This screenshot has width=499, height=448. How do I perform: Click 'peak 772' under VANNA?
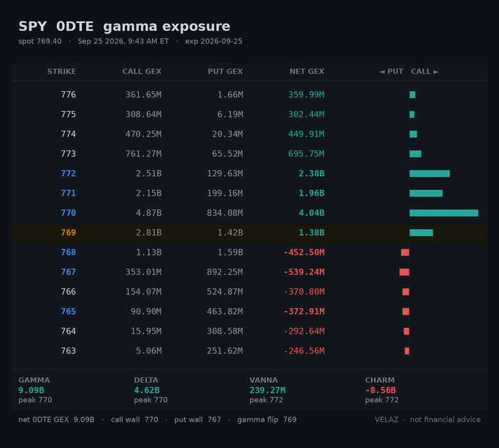pos(266,400)
